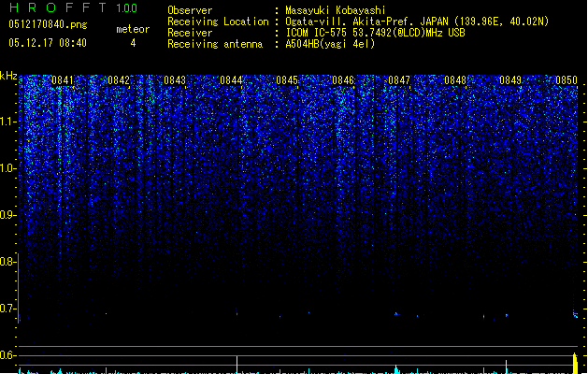The height and width of the screenshot is (374, 588).
Task: Click the kHz axis unit label
Action: point(8,76)
